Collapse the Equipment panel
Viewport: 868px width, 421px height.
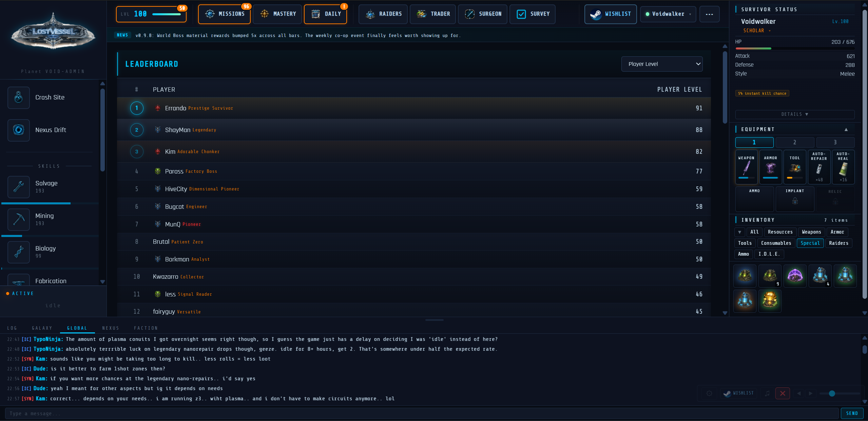pyautogui.click(x=846, y=130)
